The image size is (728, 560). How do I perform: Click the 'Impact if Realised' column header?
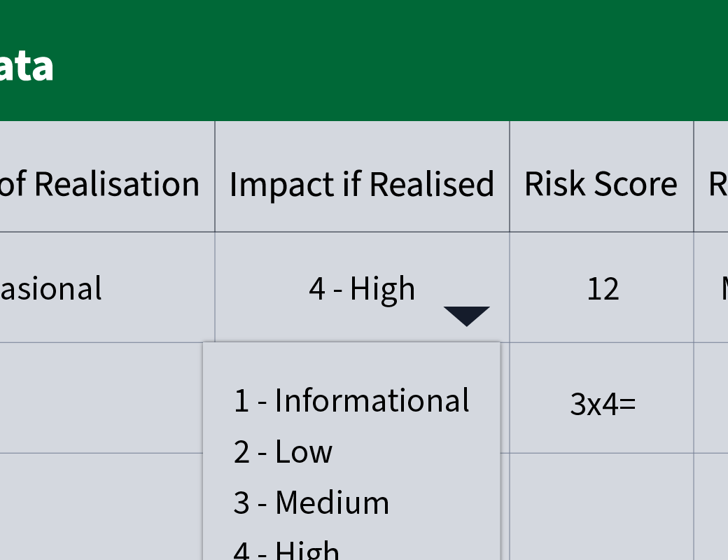click(362, 184)
